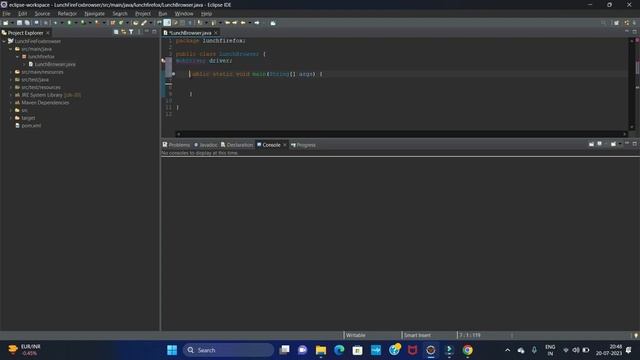Viewport: 640px width, 360px height.
Task: Open the Project menu
Action: 143,13
